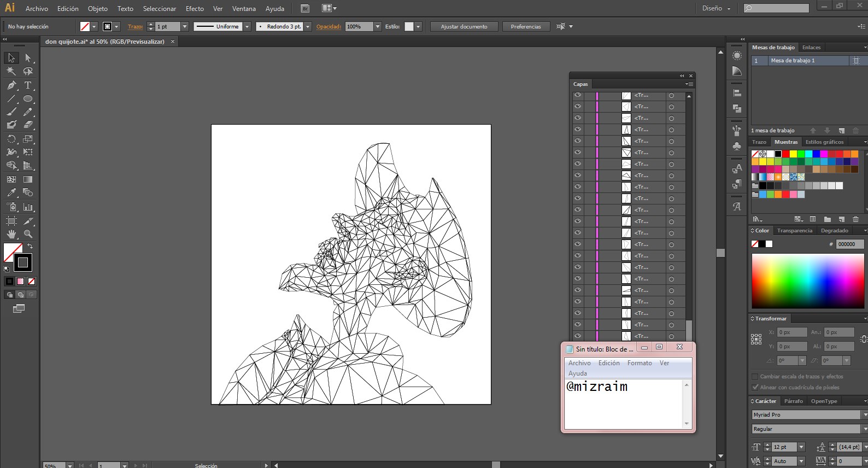Select the Zoom magnifier tool

[28, 234]
